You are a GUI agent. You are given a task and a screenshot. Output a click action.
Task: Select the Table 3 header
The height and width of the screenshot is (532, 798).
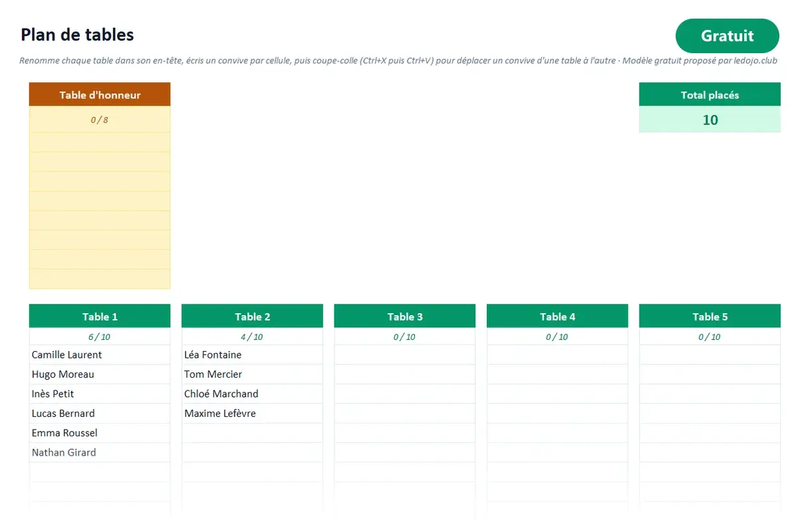405,317
